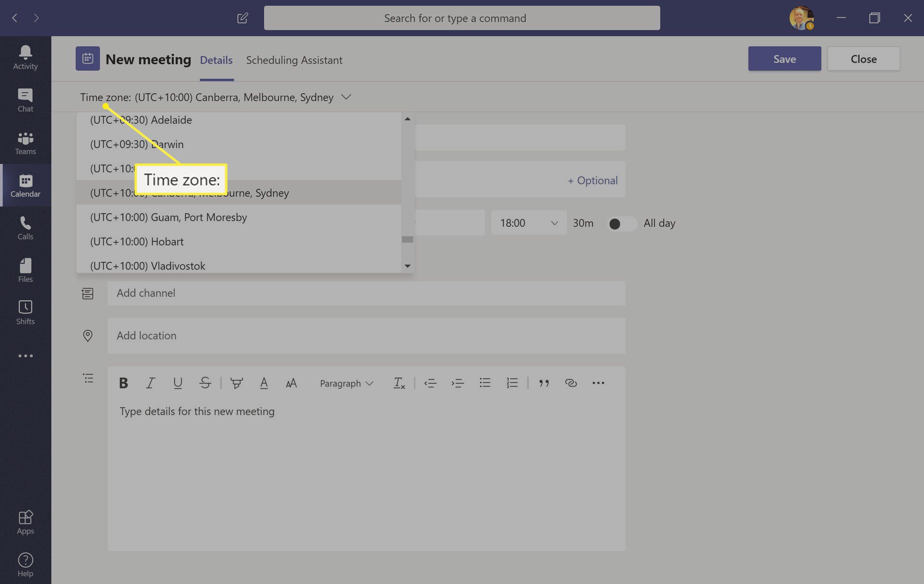This screenshot has width=924, height=584.
Task: Click Save button to confirm meeting
Action: (785, 59)
